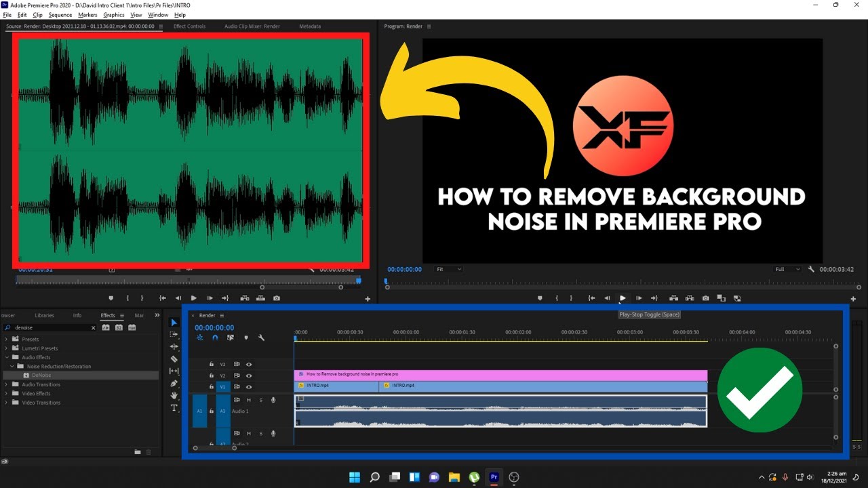Select the Razor tool
The image size is (868, 488).
174,359
